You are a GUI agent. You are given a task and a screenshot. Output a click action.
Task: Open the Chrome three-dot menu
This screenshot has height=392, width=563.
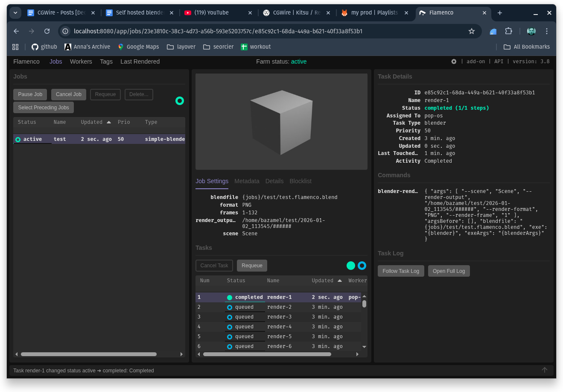tap(547, 31)
